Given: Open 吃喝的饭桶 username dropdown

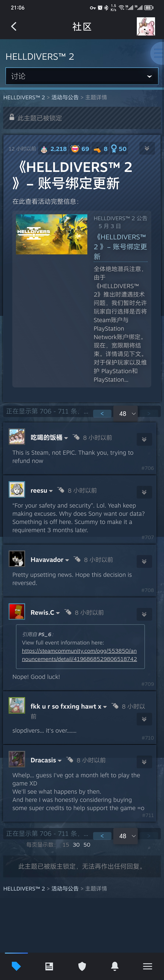Looking at the screenshot, I should [50, 438].
